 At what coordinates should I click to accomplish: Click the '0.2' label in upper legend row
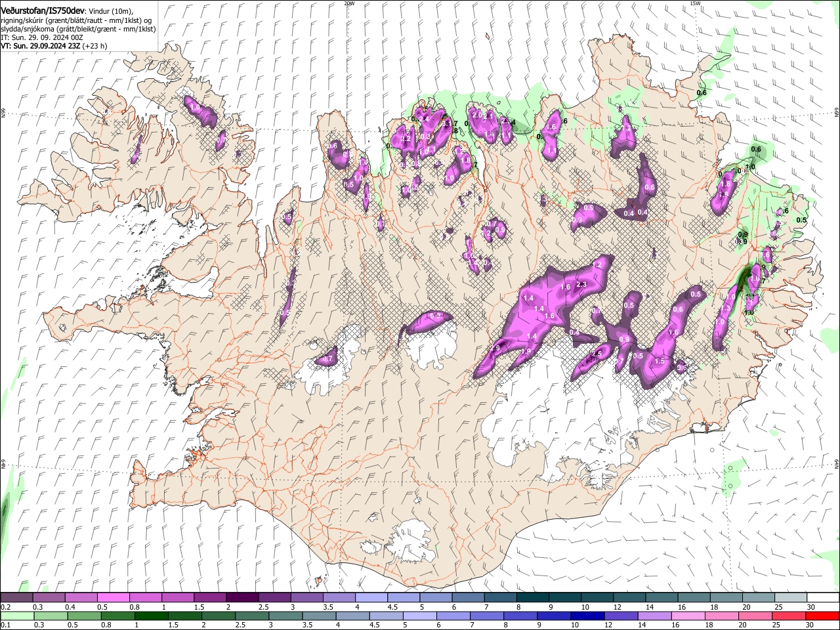pos(5,607)
